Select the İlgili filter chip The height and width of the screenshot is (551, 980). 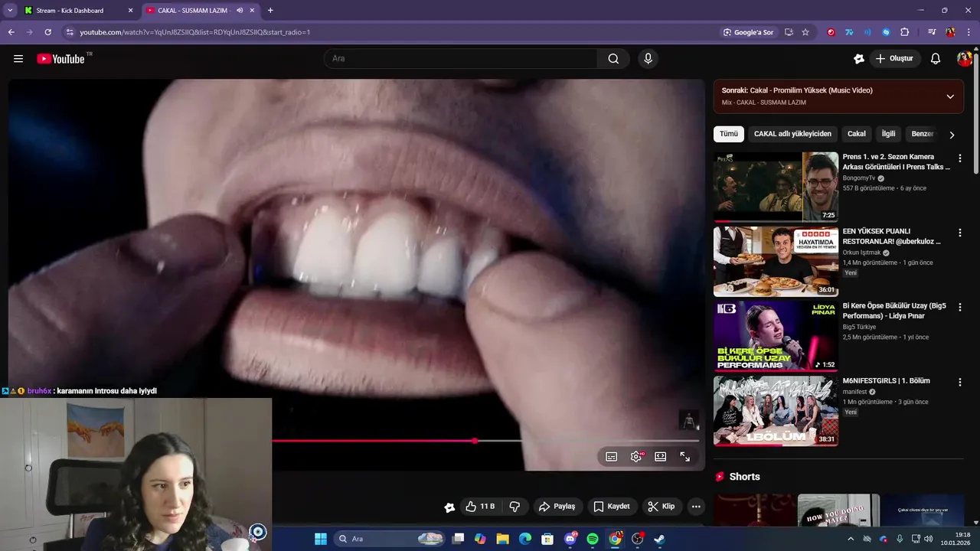click(888, 134)
